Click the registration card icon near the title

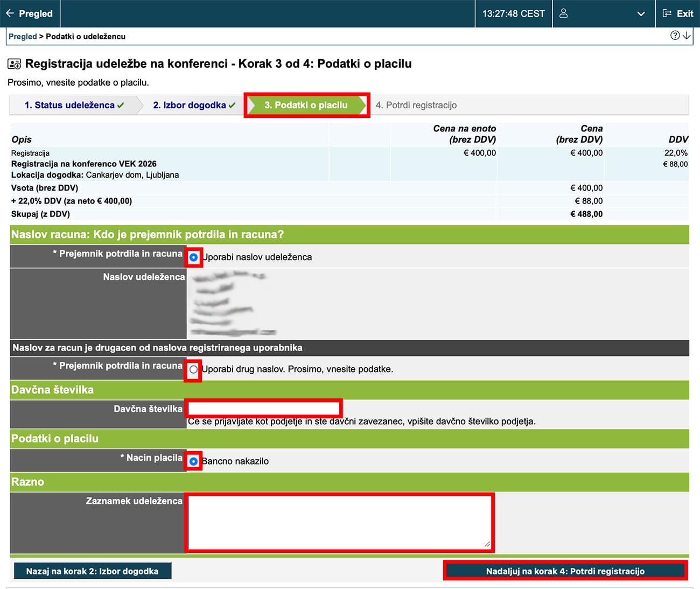[x=13, y=64]
